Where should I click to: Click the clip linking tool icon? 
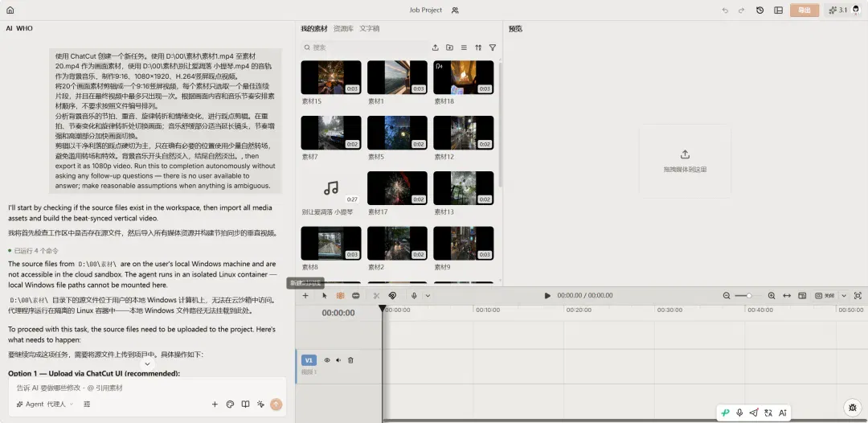356,296
